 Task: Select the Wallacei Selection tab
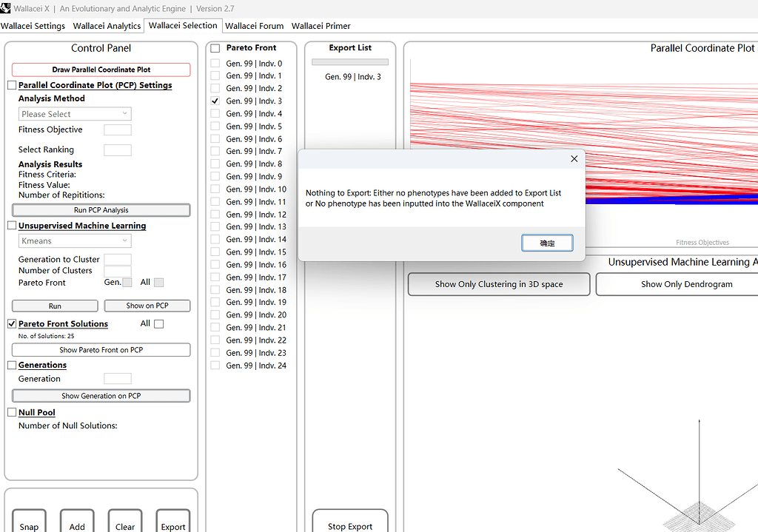(x=183, y=25)
